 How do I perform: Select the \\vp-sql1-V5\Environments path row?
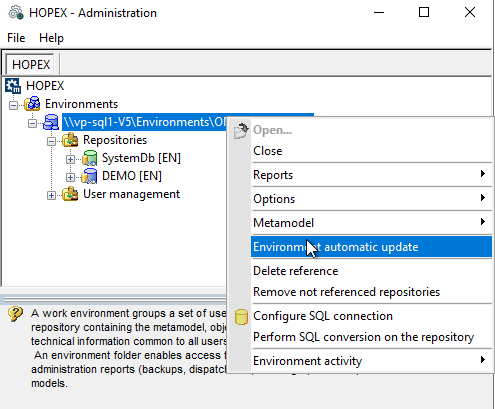pyautogui.click(x=145, y=122)
